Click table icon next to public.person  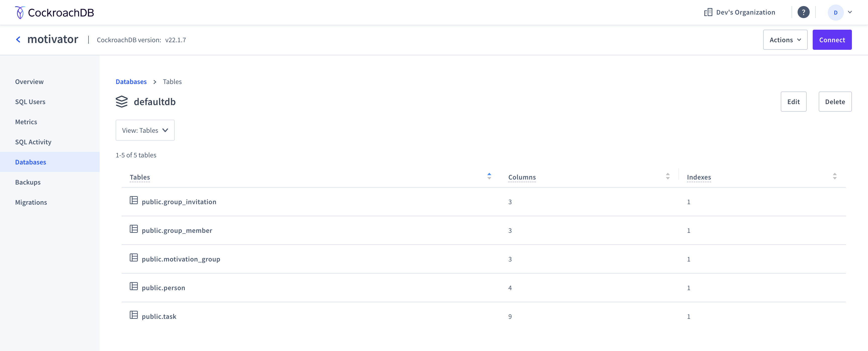134,287
